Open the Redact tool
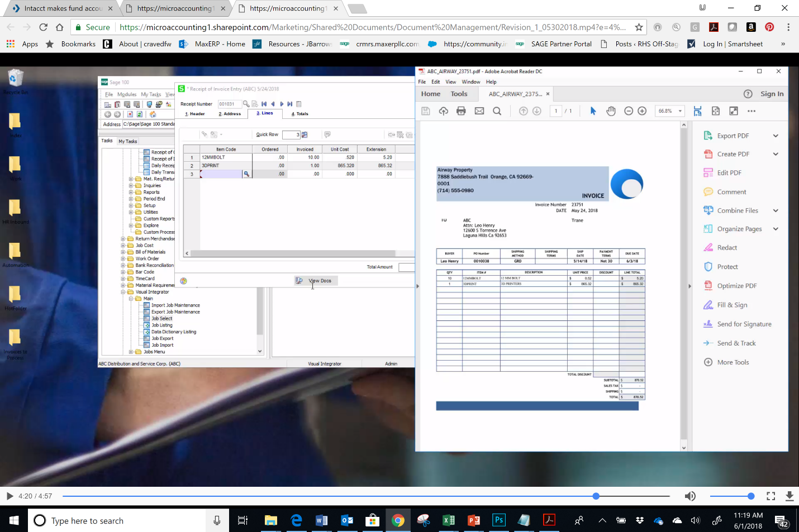The width and height of the screenshot is (799, 532). (727, 248)
